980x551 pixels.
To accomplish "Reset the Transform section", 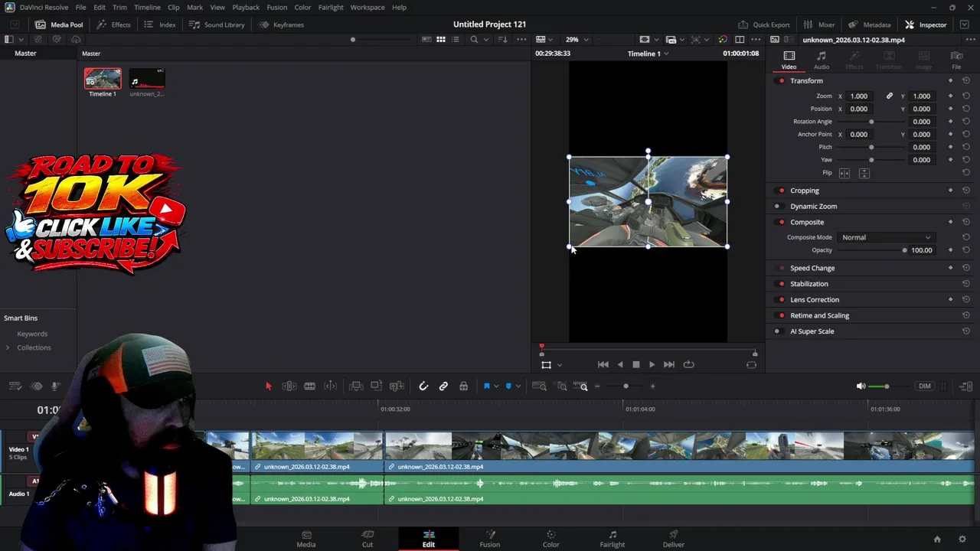I will (966, 81).
